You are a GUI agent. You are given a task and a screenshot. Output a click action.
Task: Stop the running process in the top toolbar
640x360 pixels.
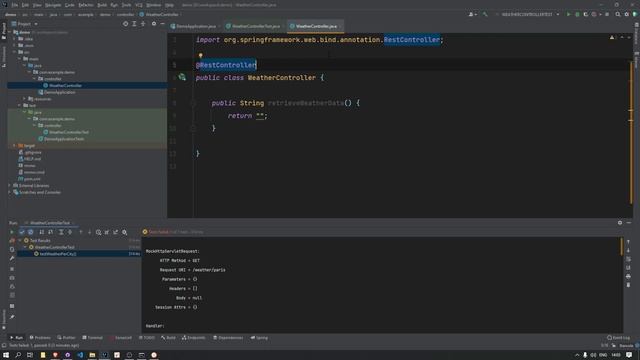(607, 14)
